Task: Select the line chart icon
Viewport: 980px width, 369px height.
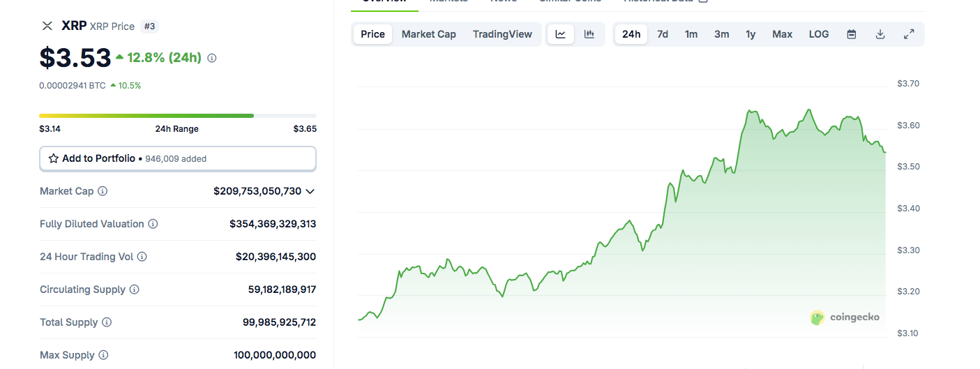Action: tap(561, 34)
